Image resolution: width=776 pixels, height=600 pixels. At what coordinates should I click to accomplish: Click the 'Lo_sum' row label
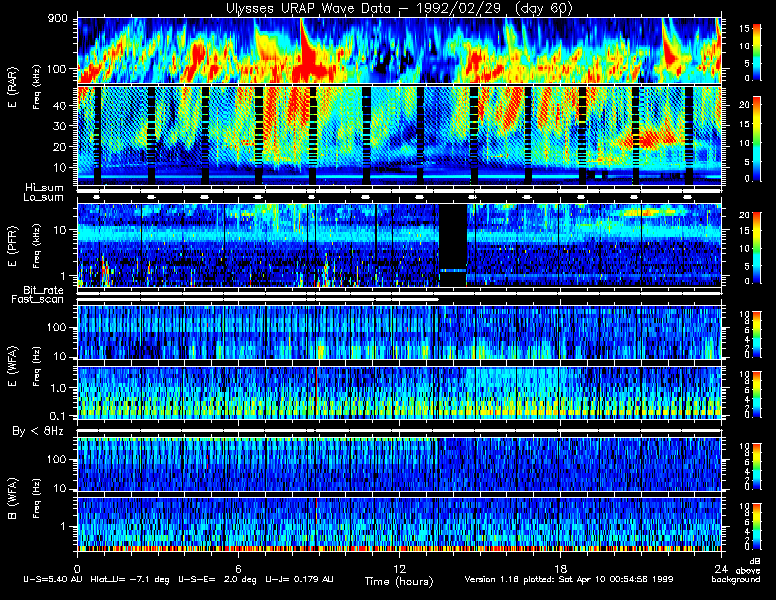pyautogui.click(x=44, y=198)
